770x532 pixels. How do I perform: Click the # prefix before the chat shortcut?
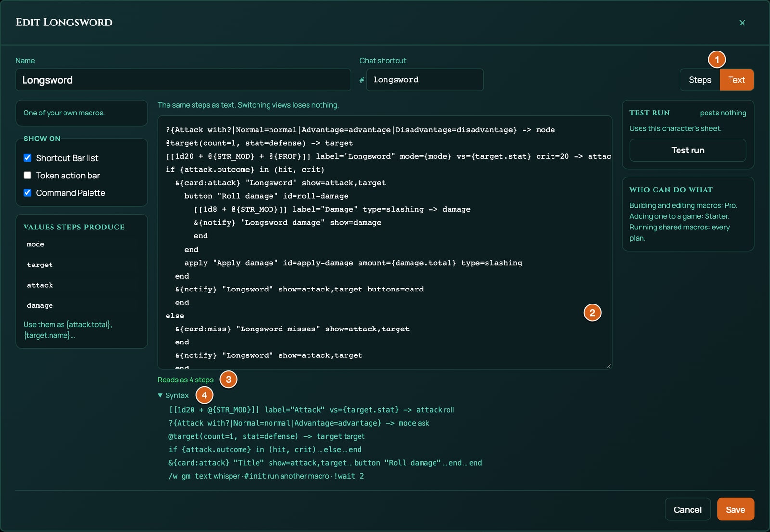point(362,80)
